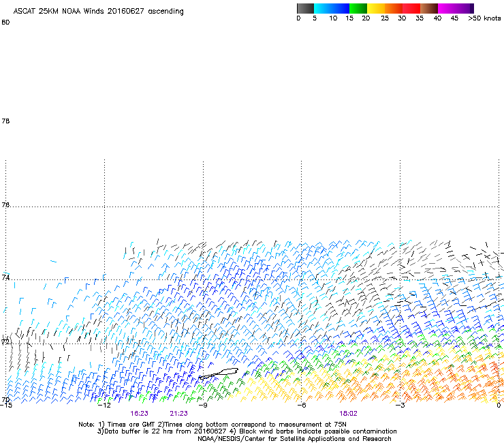Click the latitude axis label '76'
Viewport: 504px width, 443px height.
click(5, 204)
